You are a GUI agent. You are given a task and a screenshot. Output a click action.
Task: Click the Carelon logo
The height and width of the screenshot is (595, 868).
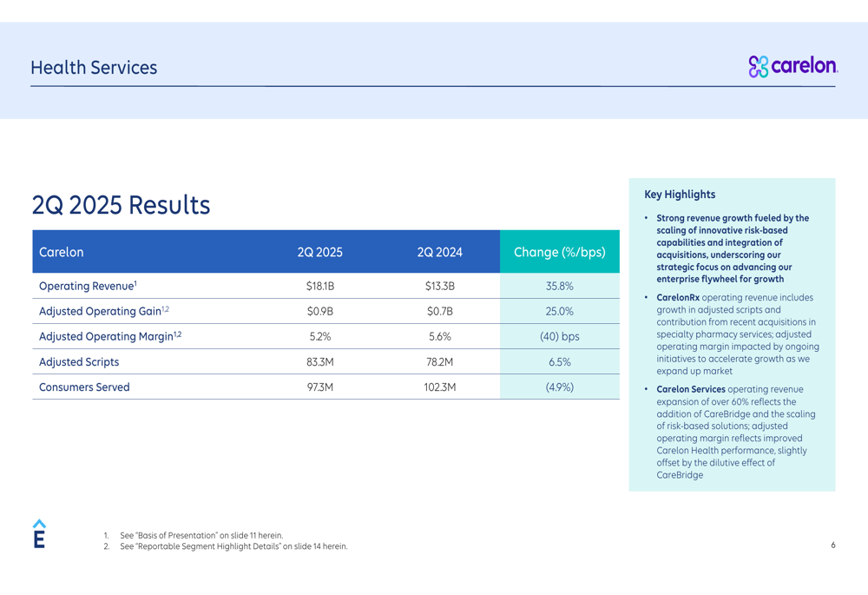(793, 66)
